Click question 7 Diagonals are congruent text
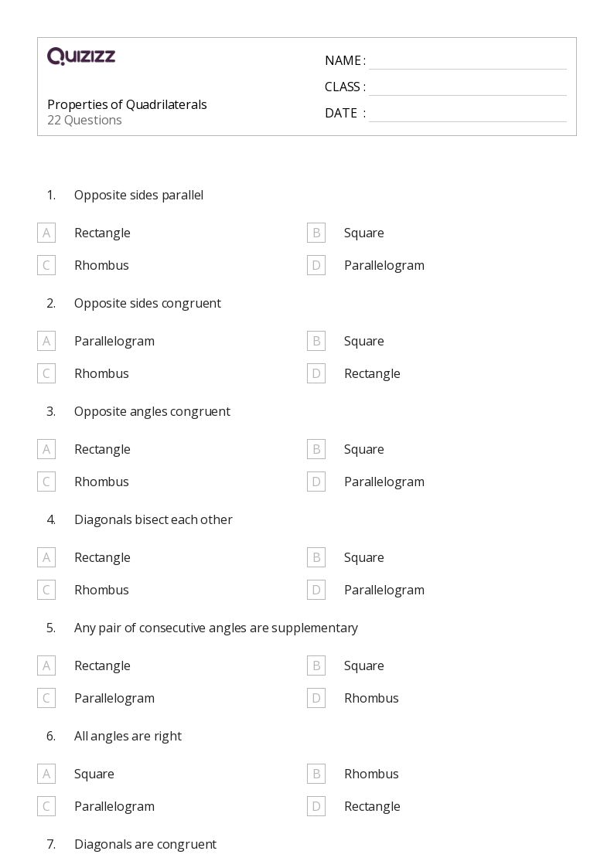 (x=145, y=844)
